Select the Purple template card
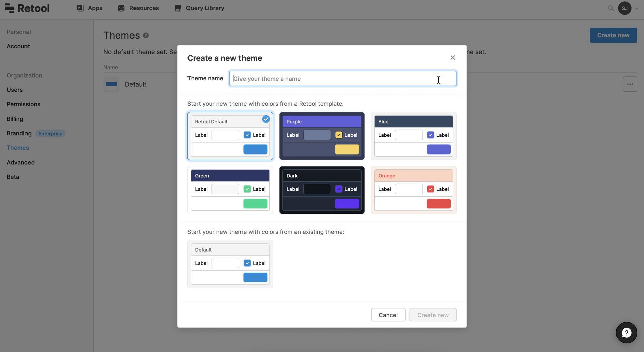 322,136
